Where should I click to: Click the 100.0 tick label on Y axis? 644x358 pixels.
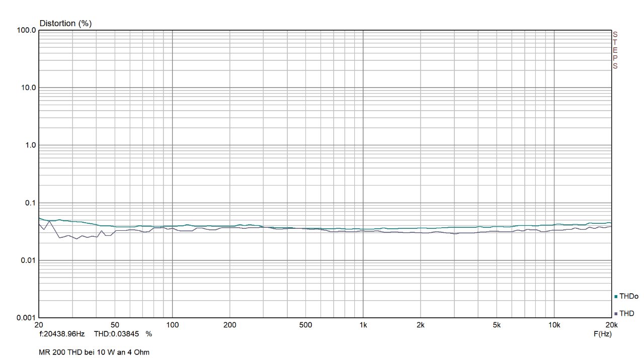coord(26,30)
